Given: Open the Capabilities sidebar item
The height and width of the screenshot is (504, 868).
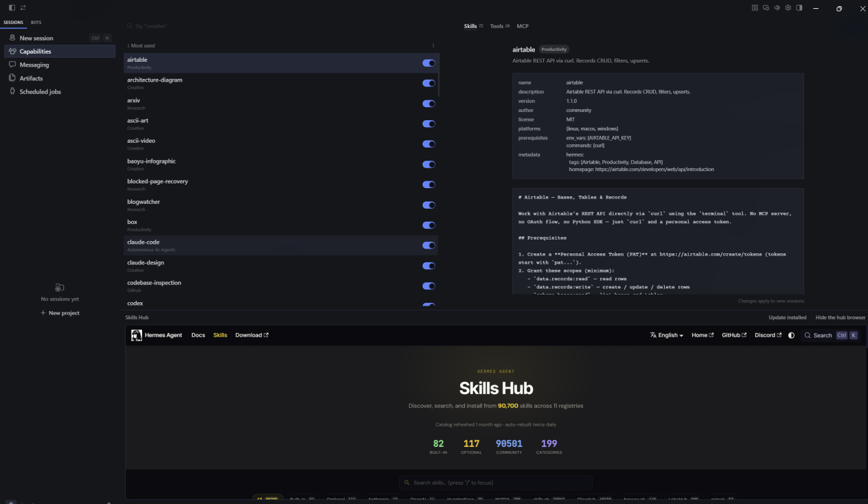Looking at the screenshot, I should tap(60, 51).
